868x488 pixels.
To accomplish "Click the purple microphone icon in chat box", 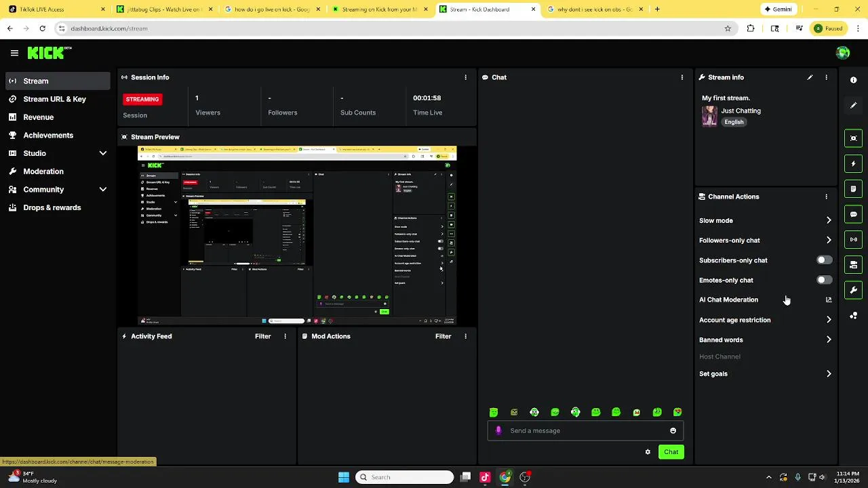I will [498, 430].
